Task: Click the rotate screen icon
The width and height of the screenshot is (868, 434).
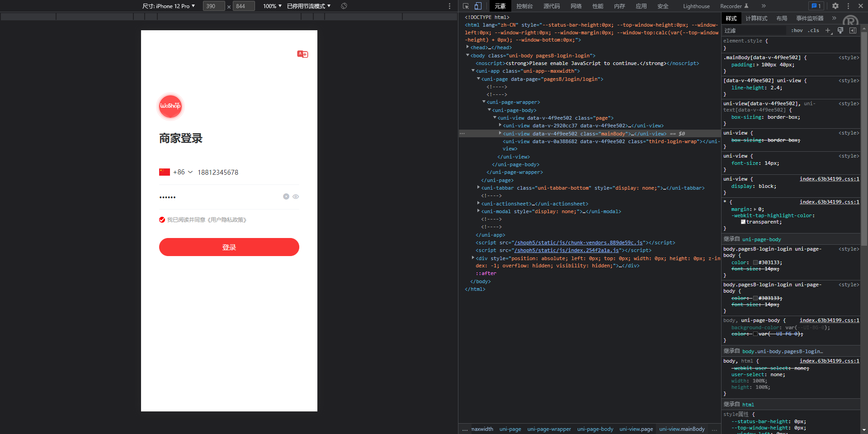Action: point(344,6)
